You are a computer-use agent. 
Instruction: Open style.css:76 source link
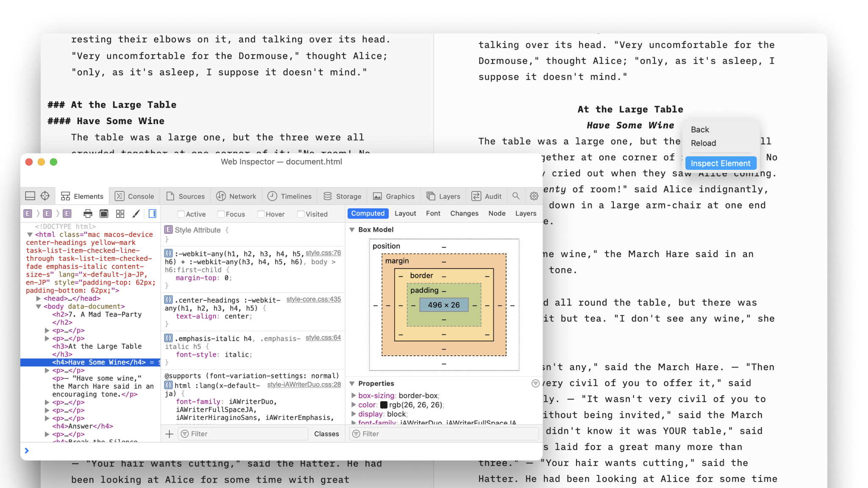point(323,253)
